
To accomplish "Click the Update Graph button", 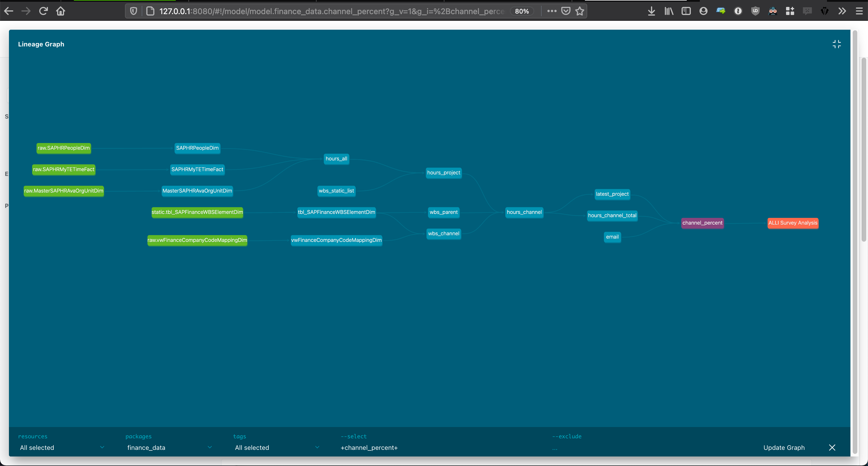I will pyautogui.click(x=784, y=448).
